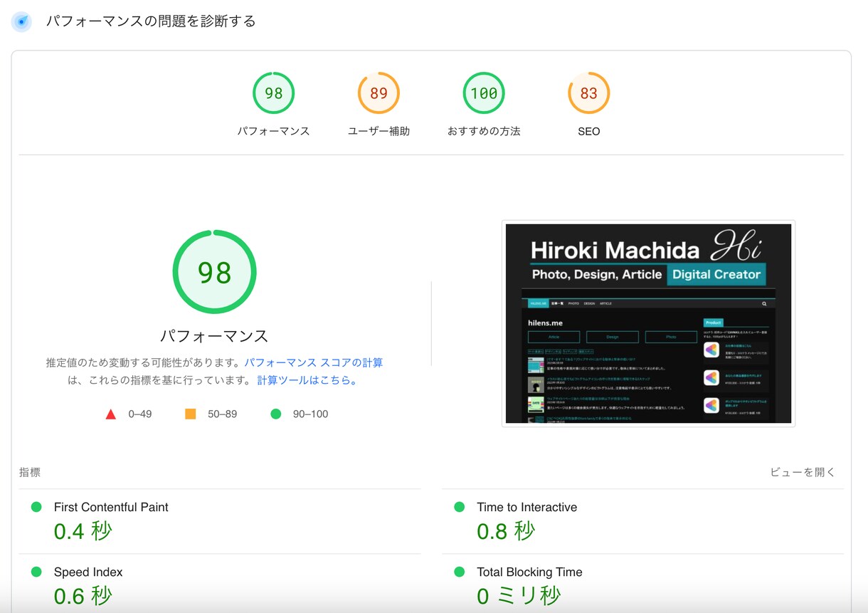Click the large 98 performance gauge
Viewport: 868px width, 613px height.
pos(214,272)
